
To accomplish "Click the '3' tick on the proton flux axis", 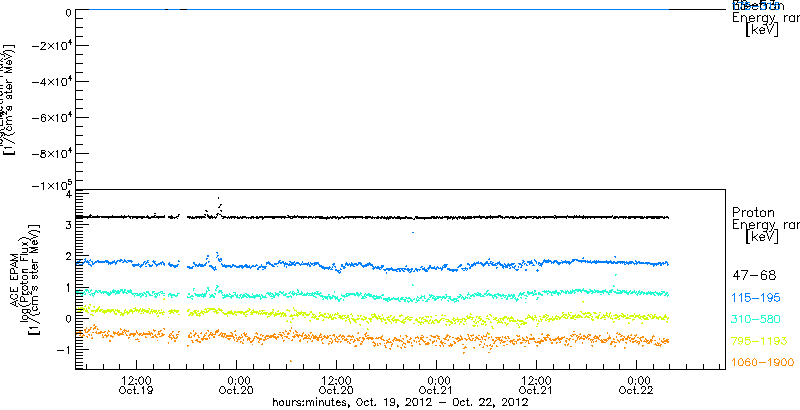I will click(x=67, y=224).
